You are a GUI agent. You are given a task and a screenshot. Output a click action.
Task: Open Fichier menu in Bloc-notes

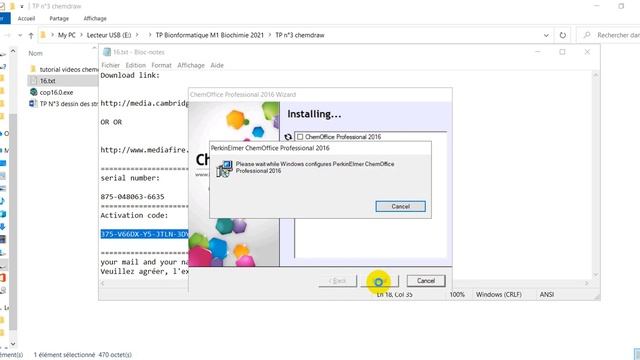click(x=111, y=65)
